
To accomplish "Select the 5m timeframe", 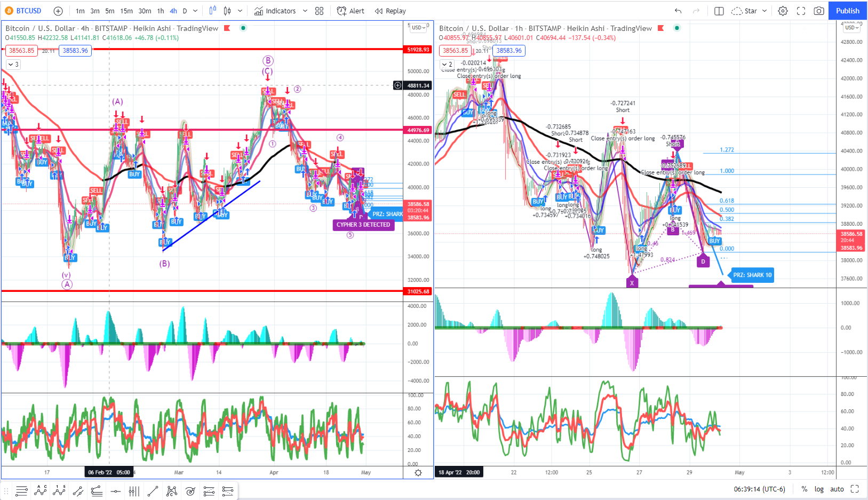I will pos(110,11).
